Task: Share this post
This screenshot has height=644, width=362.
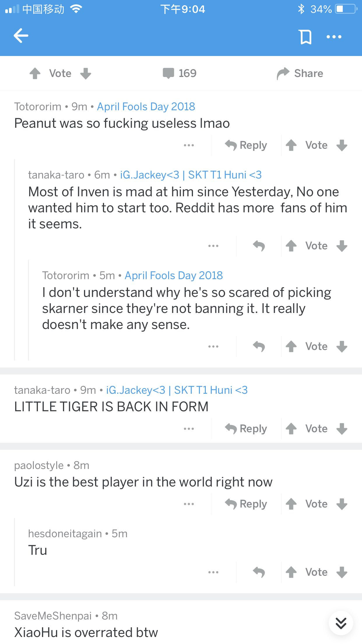Action: click(x=300, y=73)
